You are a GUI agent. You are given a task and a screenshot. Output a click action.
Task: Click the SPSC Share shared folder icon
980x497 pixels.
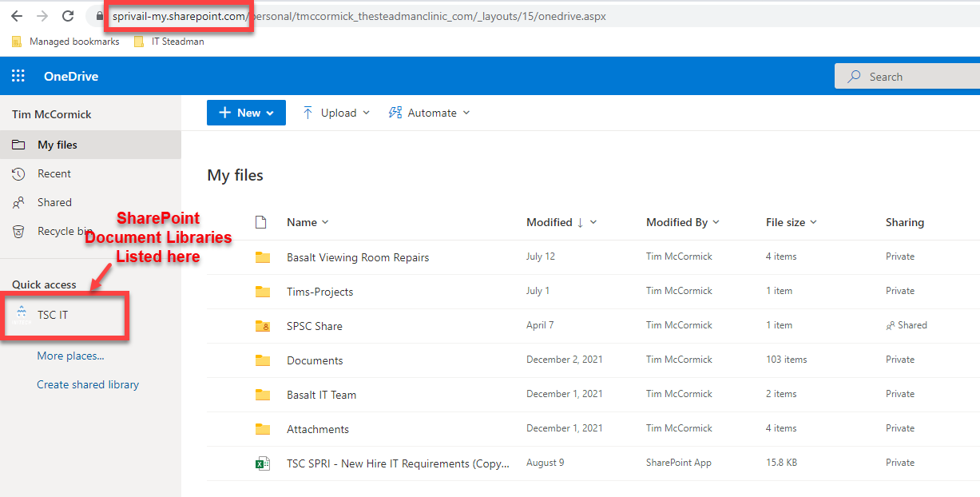(x=262, y=326)
